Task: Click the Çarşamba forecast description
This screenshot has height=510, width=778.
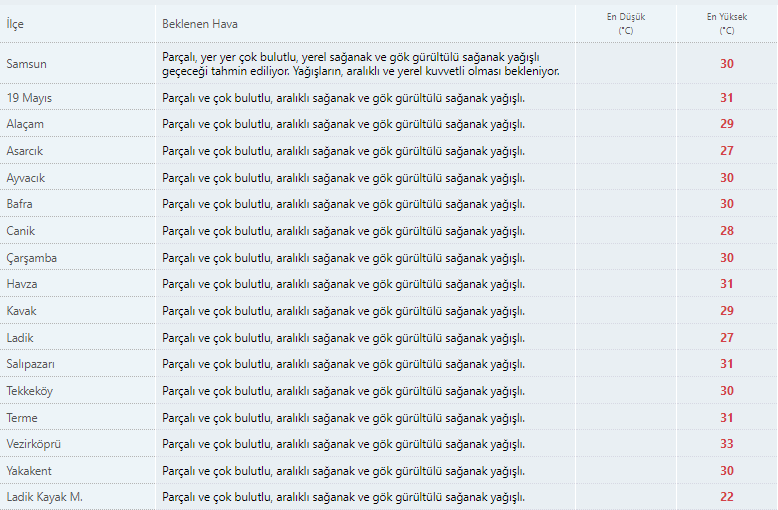Action: coord(343,258)
